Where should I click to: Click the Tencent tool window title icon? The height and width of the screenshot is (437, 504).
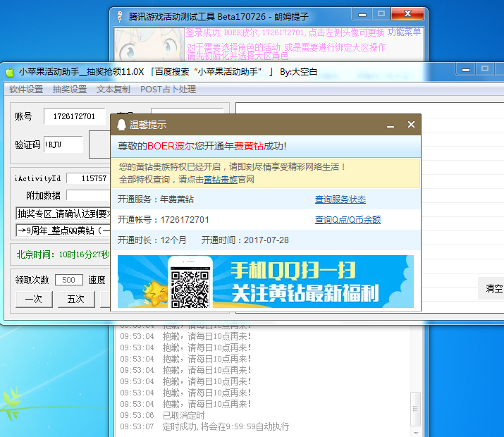(x=120, y=16)
